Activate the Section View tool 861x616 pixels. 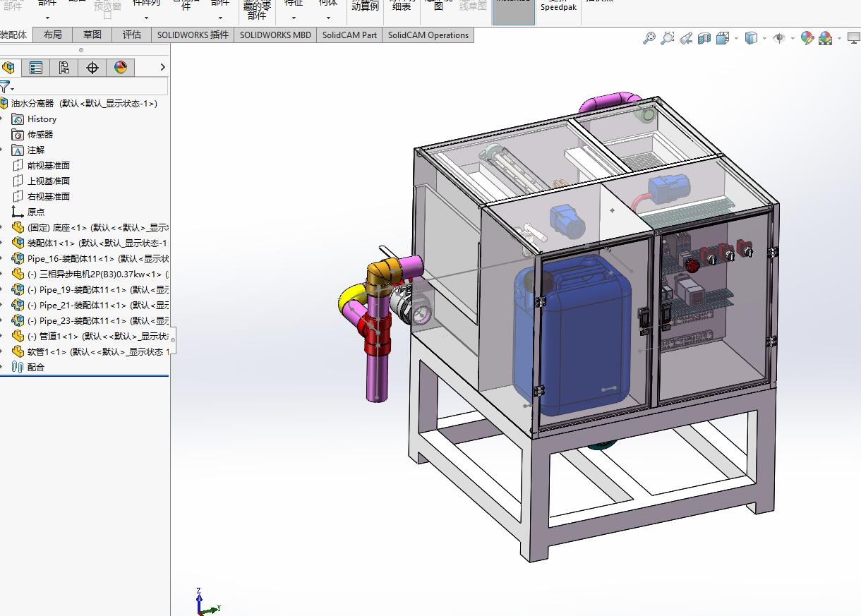tap(704, 38)
